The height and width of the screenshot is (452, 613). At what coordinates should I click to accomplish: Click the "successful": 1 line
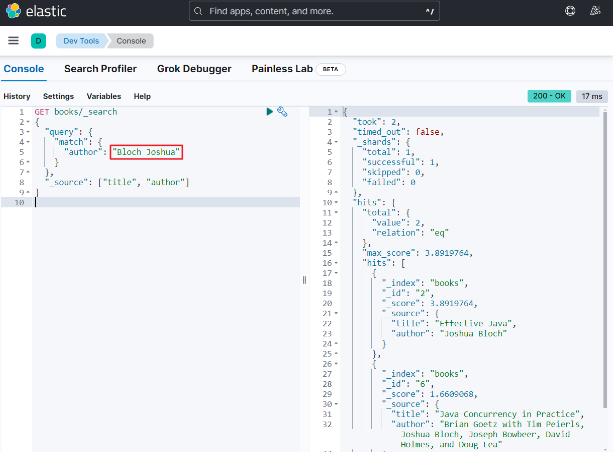point(400,162)
